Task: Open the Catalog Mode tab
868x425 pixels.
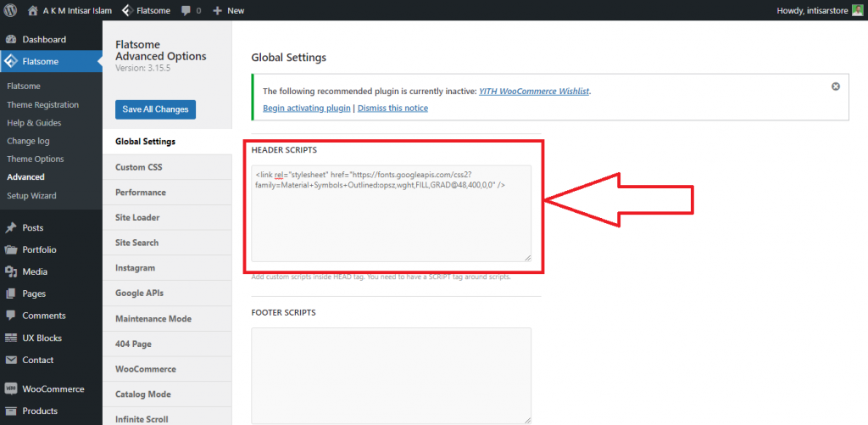Action: tap(167, 394)
